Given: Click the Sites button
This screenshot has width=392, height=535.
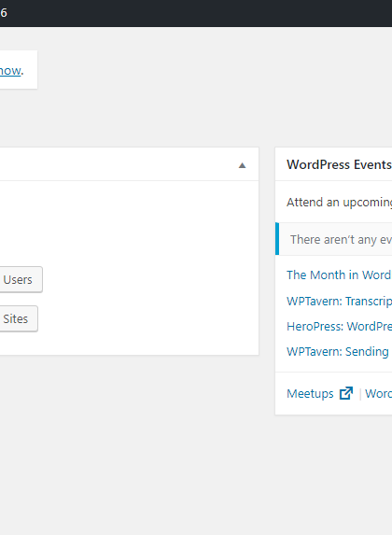Looking at the screenshot, I should [x=18, y=318].
